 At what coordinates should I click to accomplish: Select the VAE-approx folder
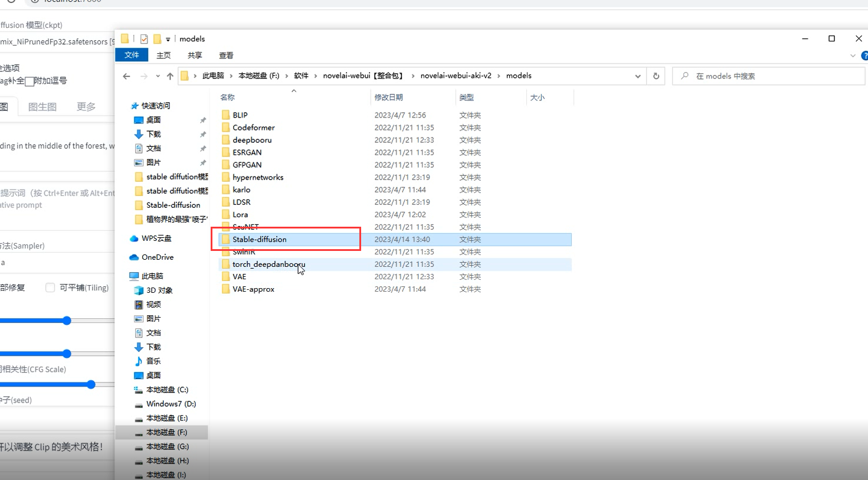[x=253, y=289]
